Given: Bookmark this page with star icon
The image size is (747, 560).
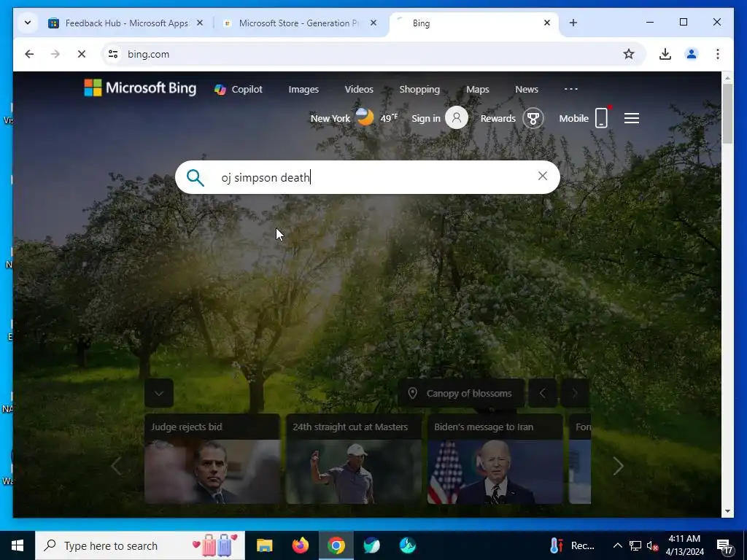Looking at the screenshot, I should [629, 54].
